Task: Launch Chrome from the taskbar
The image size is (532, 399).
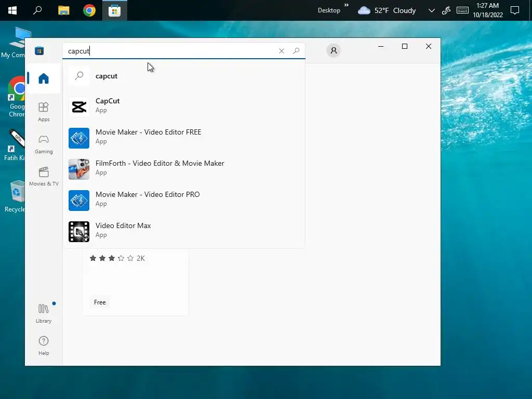Action: tap(89, 10)
